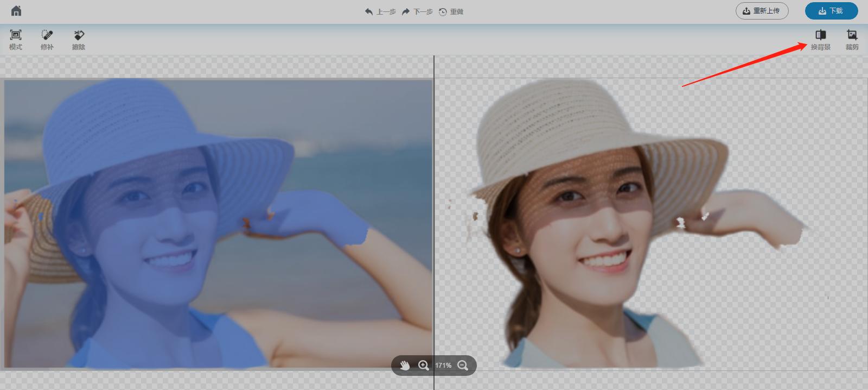
Task: Open the 模式 (mode) tool
Action: coord(16,40)
